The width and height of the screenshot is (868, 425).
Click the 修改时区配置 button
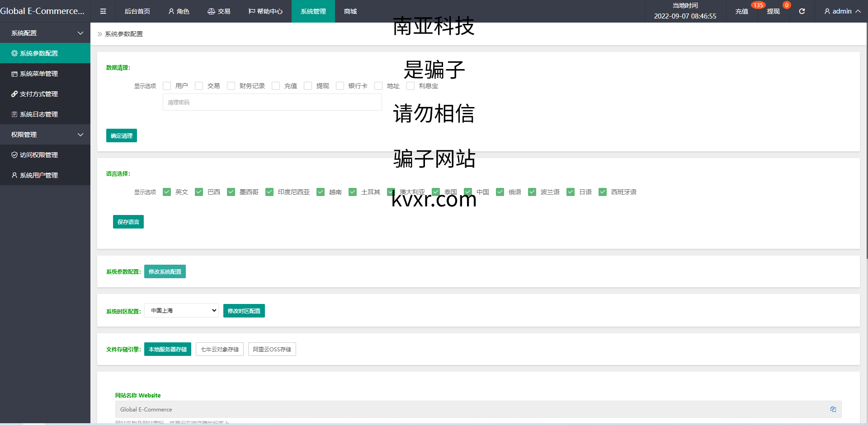[x=244, y=311]
